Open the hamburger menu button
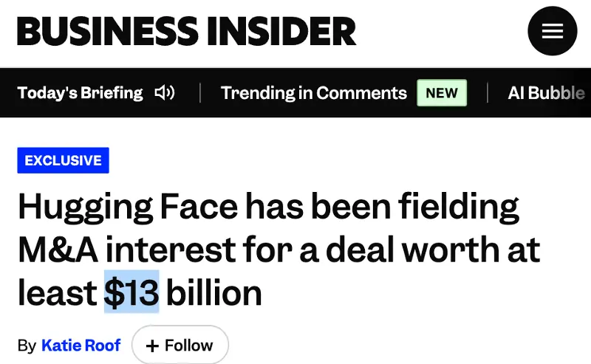The image size is (591, 364). pyautogui.click(x=552, y=31)
